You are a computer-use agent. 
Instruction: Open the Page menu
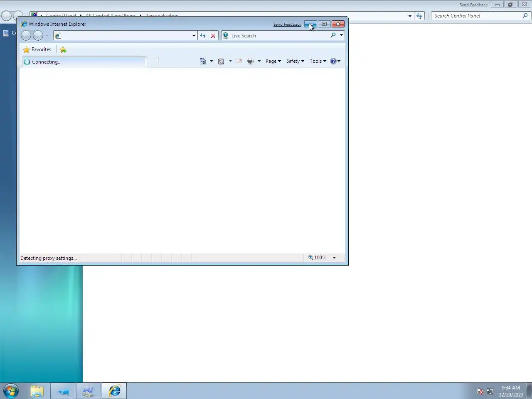273,61
